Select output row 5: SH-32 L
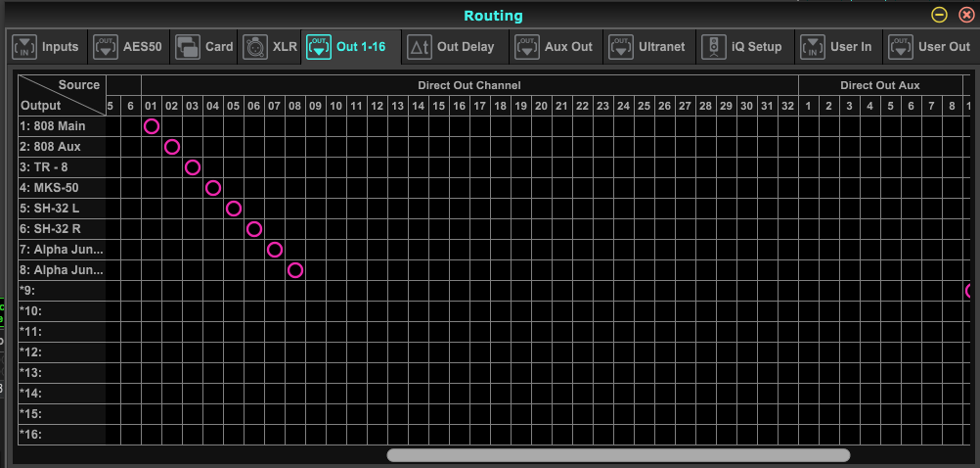Screen dimensions: 980x468 (62, 209)
